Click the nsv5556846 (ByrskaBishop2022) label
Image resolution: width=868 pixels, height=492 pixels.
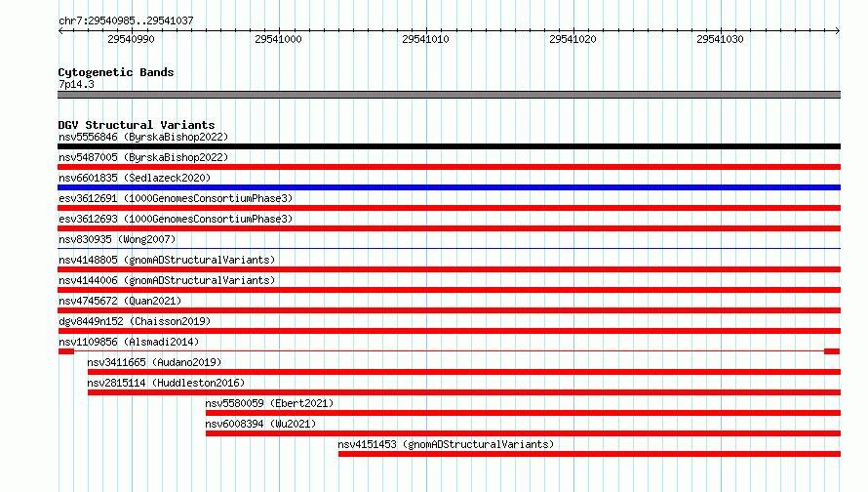point(143,137)
